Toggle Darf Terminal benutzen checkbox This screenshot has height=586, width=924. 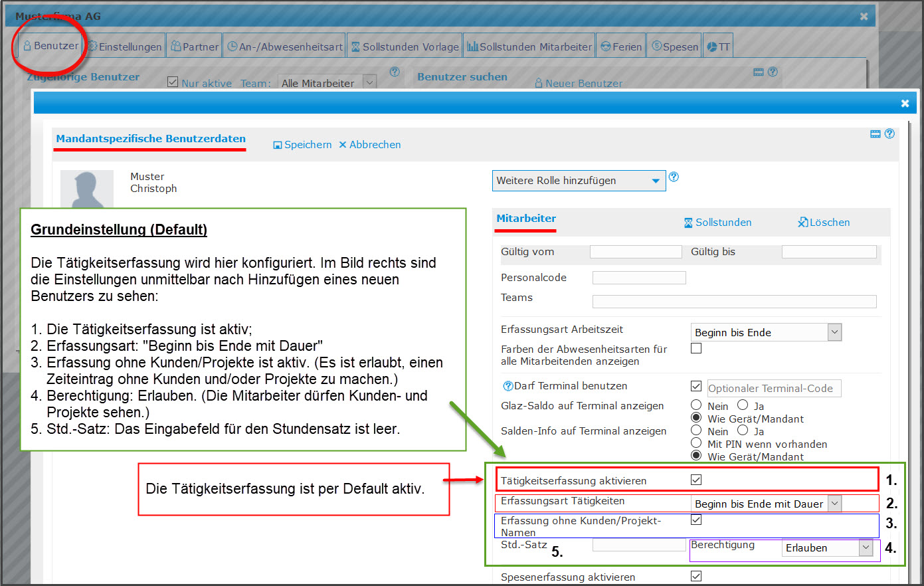696,386
